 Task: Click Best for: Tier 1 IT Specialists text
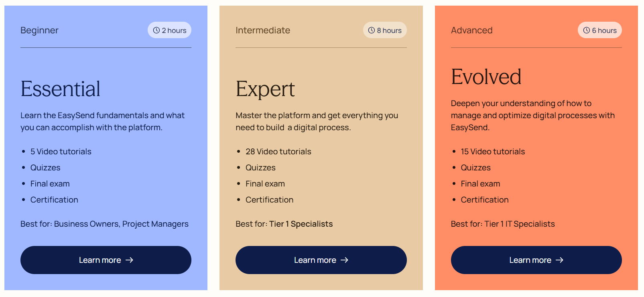(x=503, y=224)
